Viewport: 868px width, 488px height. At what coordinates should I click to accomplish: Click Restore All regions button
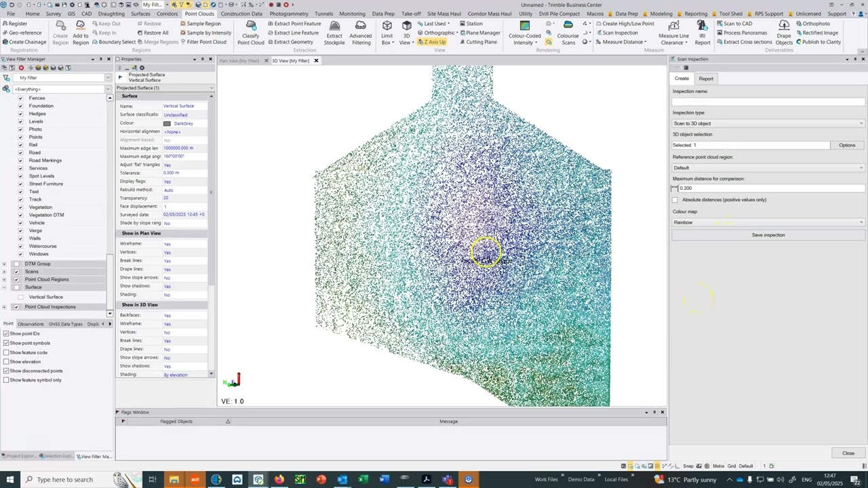152,33
